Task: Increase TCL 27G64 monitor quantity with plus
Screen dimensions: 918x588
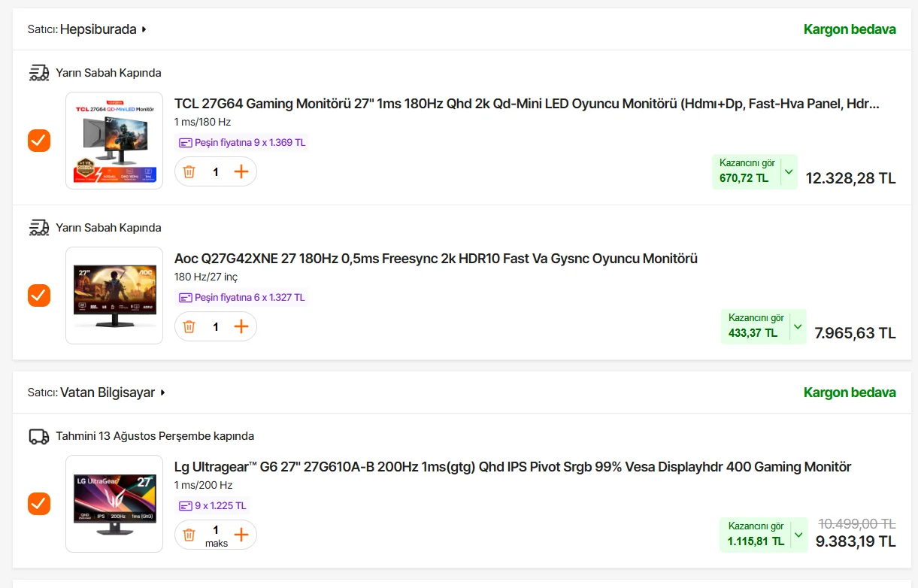Action: pyautogui.click(x=241, y=171)
